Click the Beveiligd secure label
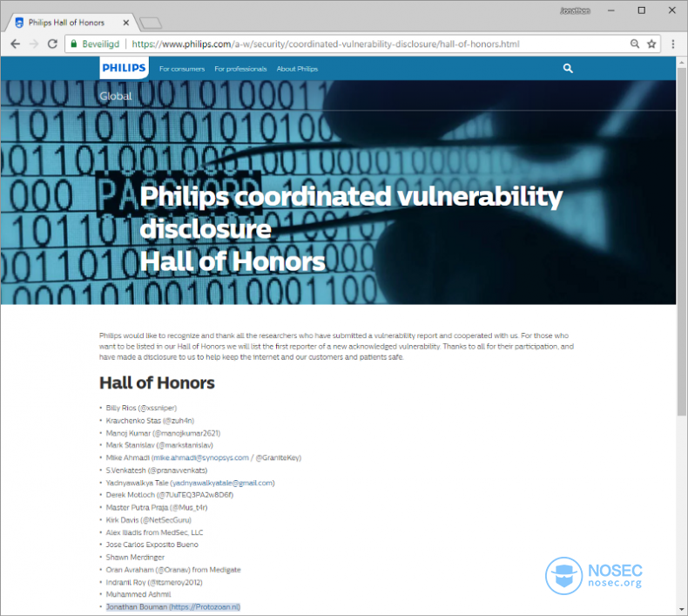Viewport: 688px width, 616px height. [x=100, y=44]
